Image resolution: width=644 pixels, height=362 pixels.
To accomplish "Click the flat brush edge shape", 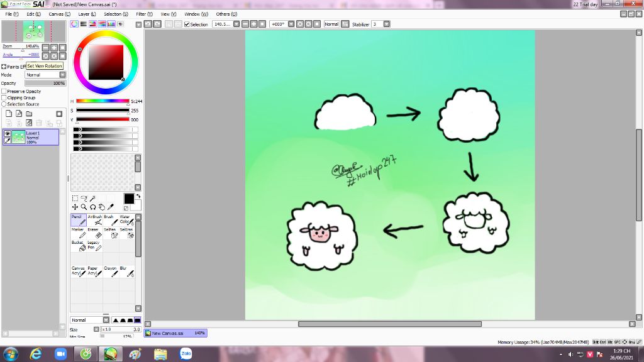I will tap(138, 320).
